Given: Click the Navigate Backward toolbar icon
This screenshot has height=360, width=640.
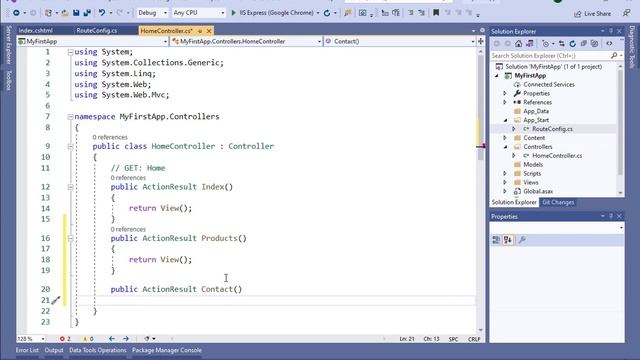Looking at the screenshot, I should [x=16, y=13].
